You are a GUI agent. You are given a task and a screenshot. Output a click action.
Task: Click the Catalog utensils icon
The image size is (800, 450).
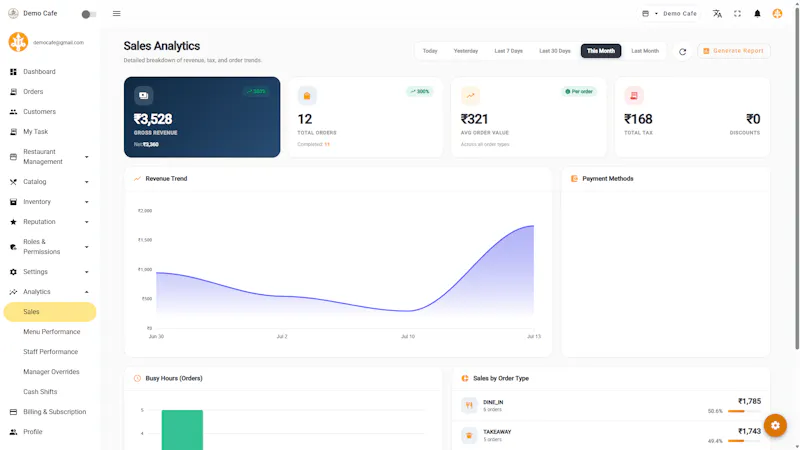coord(13,182)
